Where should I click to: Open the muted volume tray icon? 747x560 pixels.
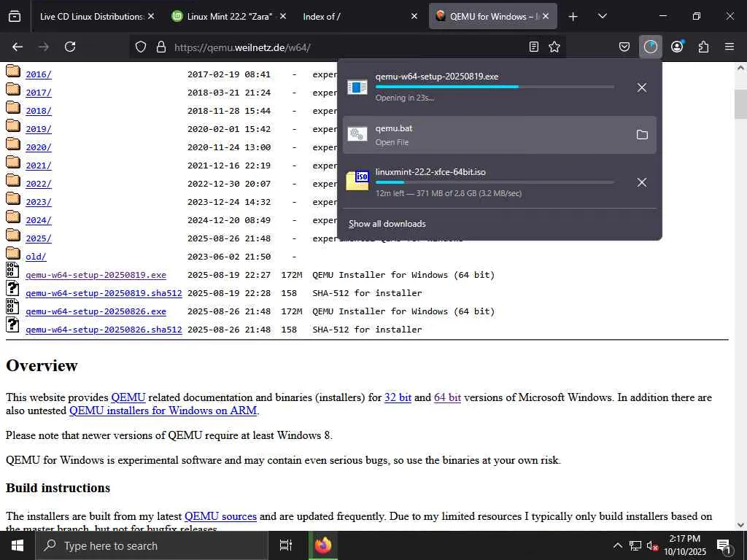point(652,545)
